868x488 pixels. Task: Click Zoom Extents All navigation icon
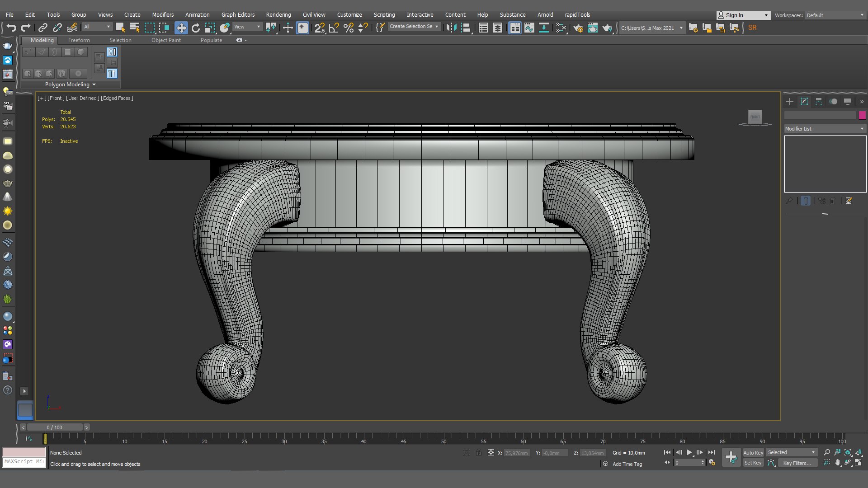pyautogui.click(x=859, y=452)
